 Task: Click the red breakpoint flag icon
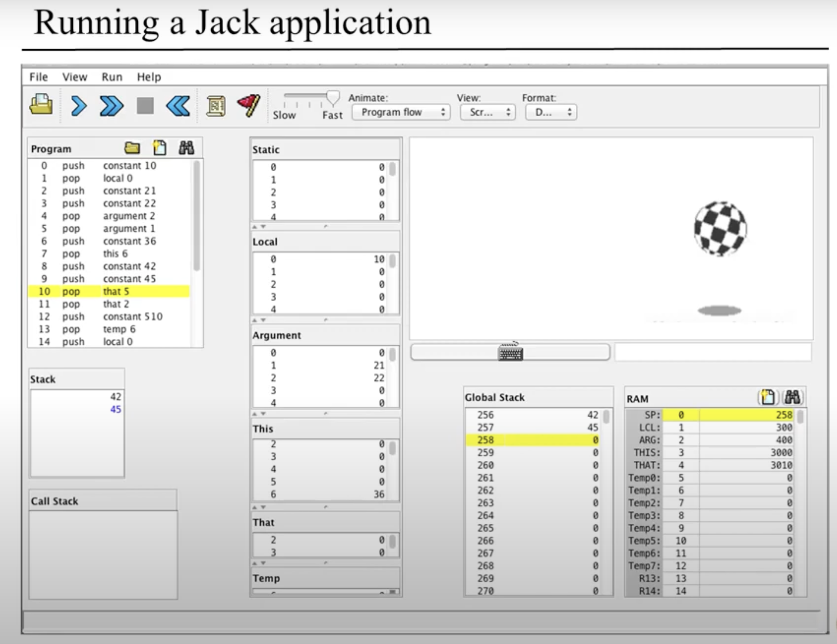click(x=249, y=105)
